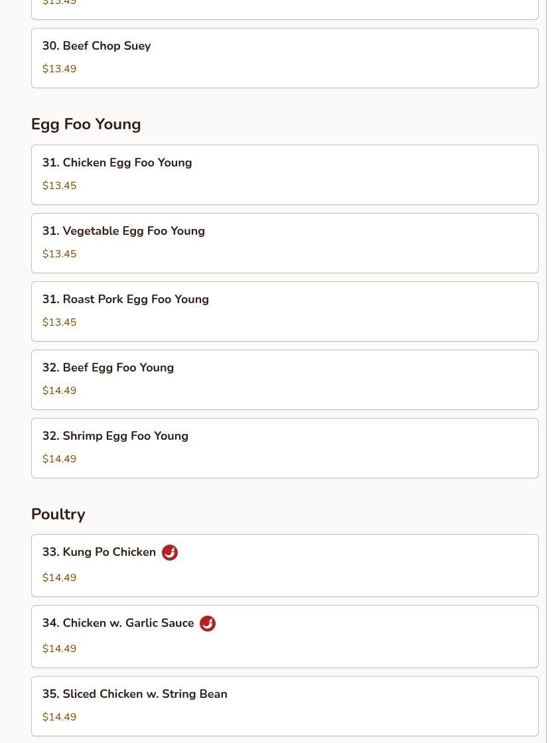Image resolution: width=560 pixels, height=743 pixels.
Task: Click the price of Sliced Chicken w. String Bean
Action: tap(60, 717)
